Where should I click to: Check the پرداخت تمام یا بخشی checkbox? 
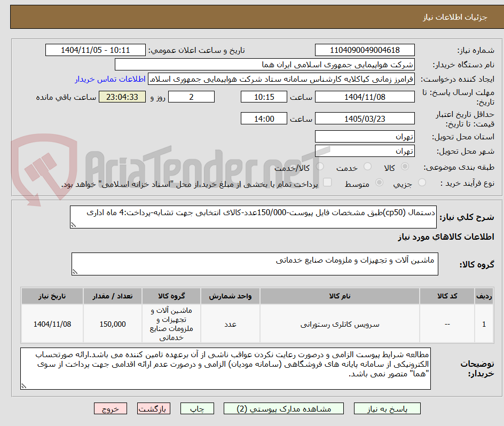(x=327, y=183)
